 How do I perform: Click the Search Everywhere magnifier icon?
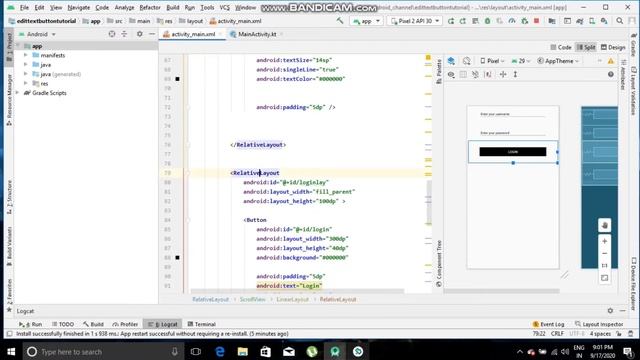pos(620,21)
